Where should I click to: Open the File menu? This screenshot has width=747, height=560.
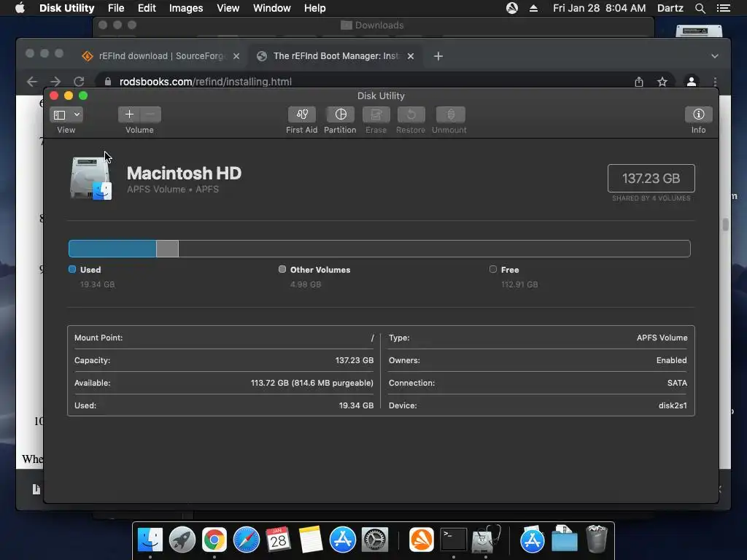[116, 8]
